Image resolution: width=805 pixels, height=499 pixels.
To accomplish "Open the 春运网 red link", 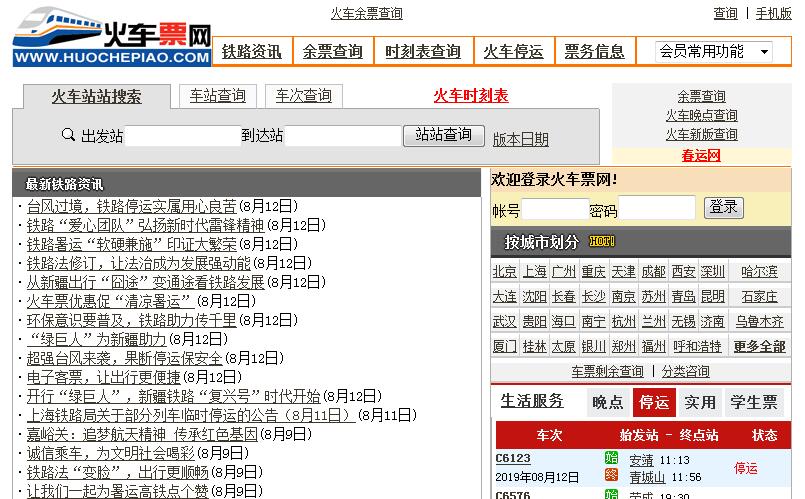I will tap(700, 155).
